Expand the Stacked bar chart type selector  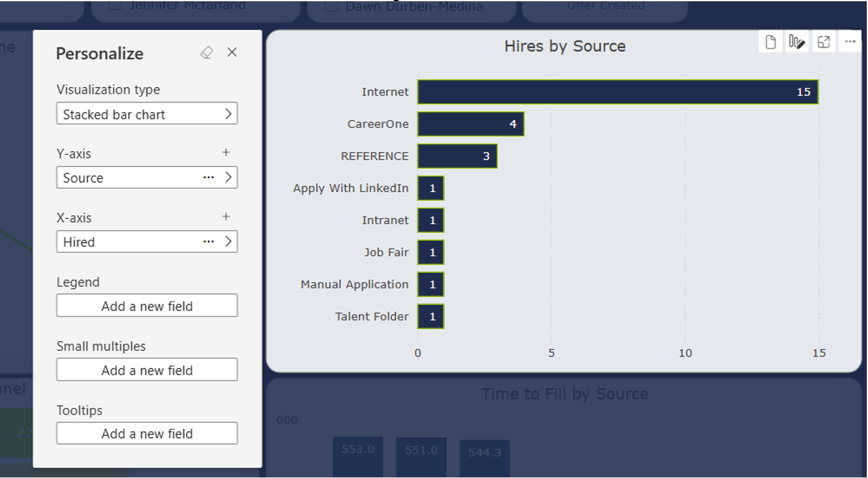click(228, 114)
